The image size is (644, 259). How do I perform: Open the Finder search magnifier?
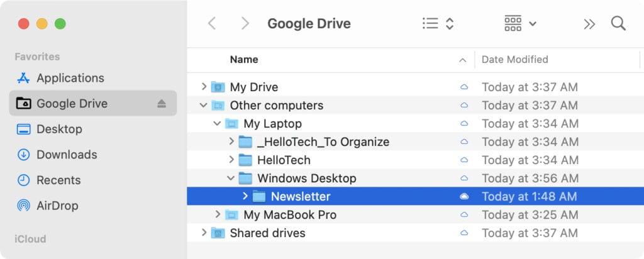(618, 23)
